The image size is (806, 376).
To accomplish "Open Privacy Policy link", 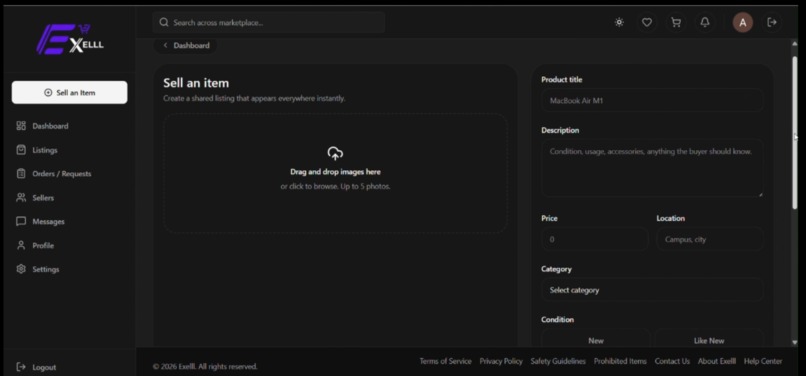I will tap(501, 361).
